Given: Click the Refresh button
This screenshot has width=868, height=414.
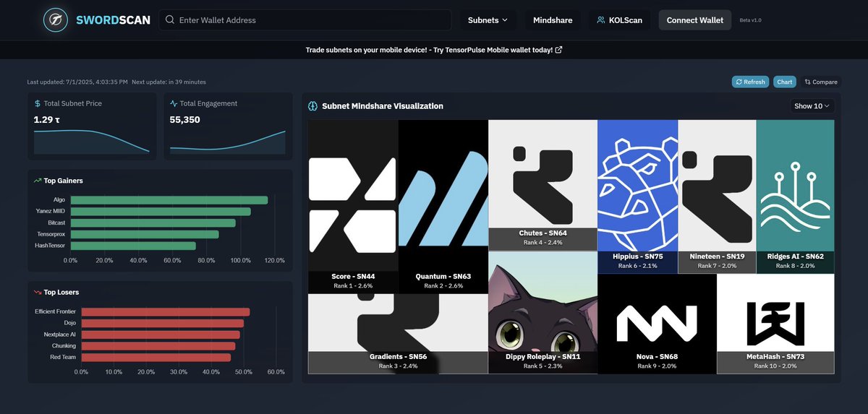Looking at the screenshot, I should coord(750,82).
